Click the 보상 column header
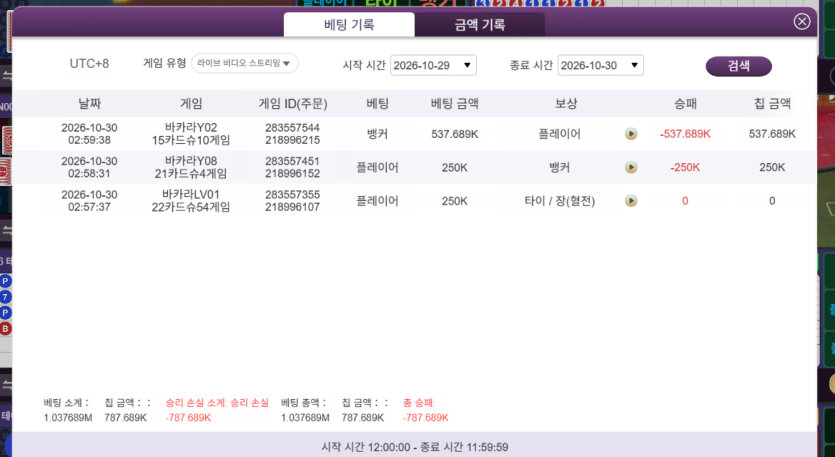Screen dimensions: 835x457 [x=566, y=103]
